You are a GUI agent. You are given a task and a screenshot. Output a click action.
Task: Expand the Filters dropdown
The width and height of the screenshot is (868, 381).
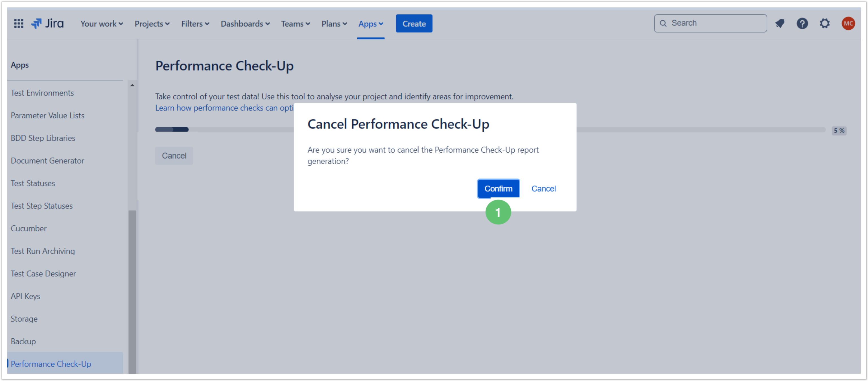(195, 24)
